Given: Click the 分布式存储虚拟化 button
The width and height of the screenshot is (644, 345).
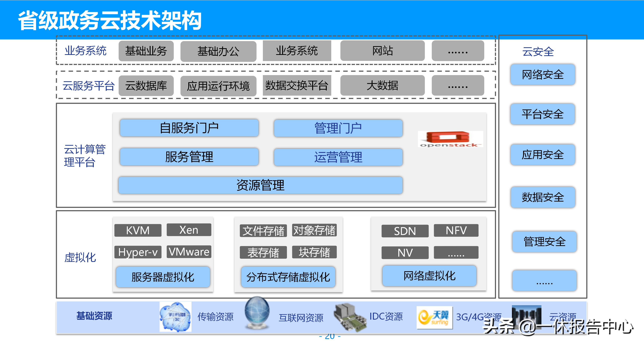Looking at the screenshot, I should pos(288,277).
